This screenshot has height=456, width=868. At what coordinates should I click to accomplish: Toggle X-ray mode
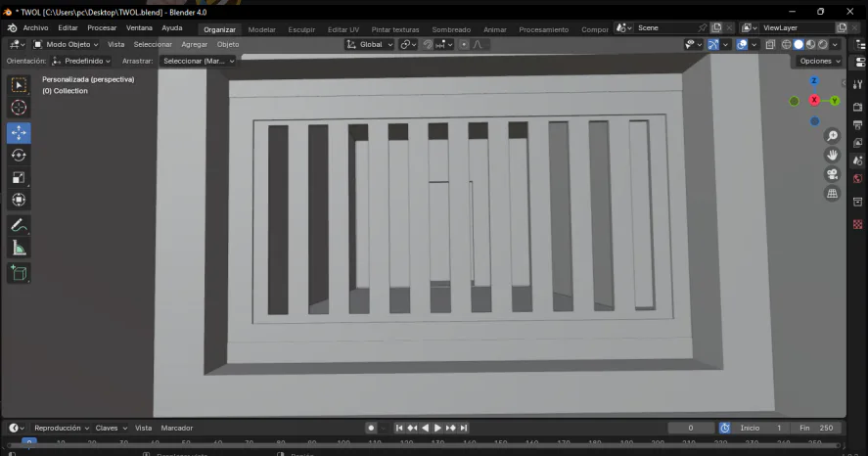click(770, 45)
